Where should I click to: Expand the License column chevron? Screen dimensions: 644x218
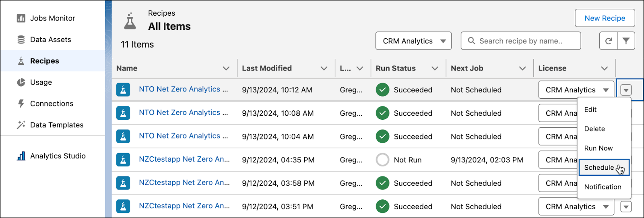click(605, 69)
